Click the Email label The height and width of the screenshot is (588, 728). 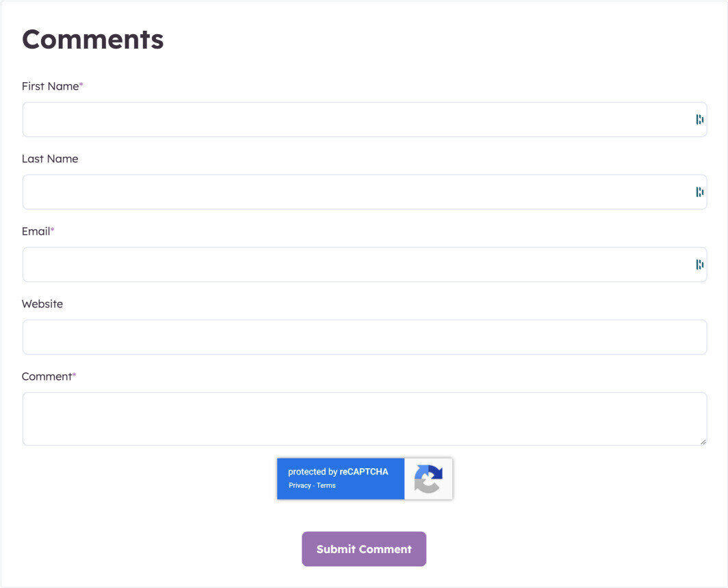(38, 231)
